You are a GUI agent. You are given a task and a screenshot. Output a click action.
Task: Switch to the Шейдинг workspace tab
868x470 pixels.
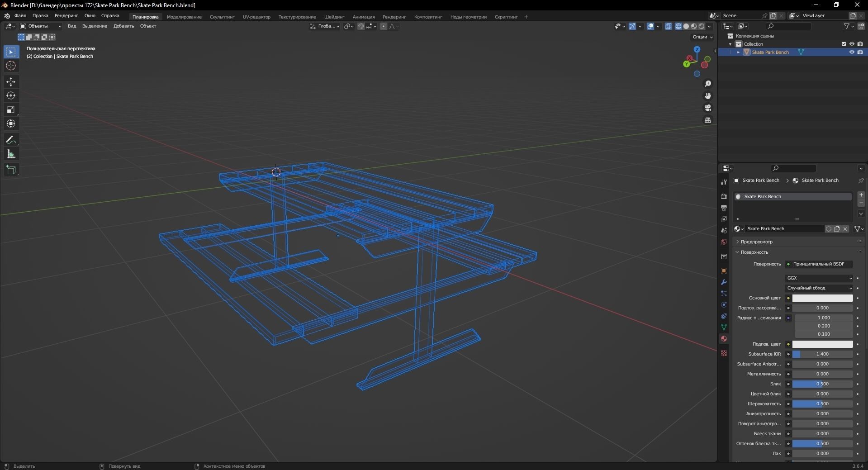pyautogui.click(x=334, y=17)
